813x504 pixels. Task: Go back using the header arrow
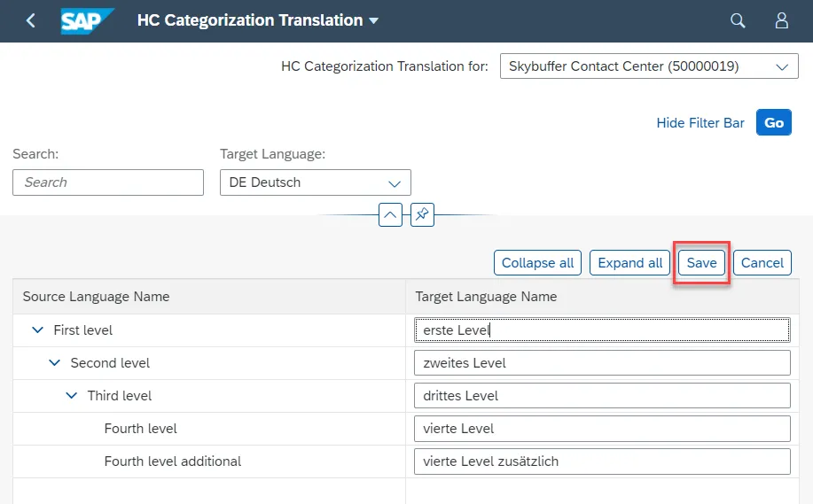click(31, 20)
